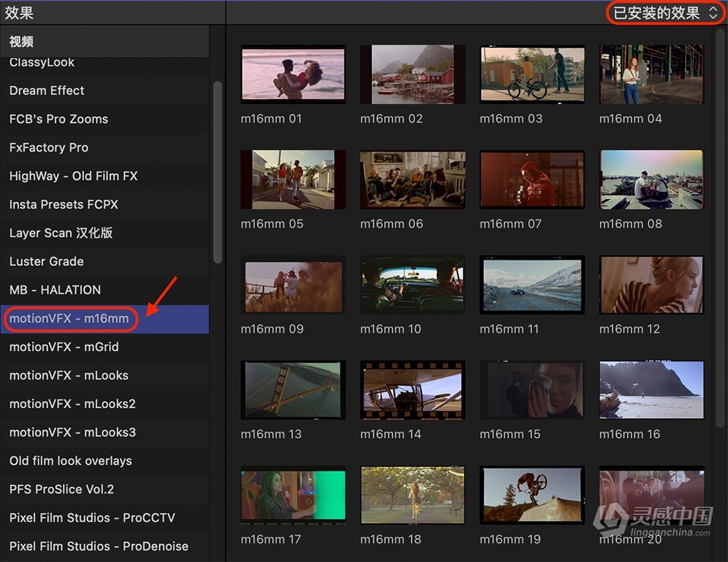Choose the Luster Grade category
The image size is (728, 562).
[x=104, y=261]
